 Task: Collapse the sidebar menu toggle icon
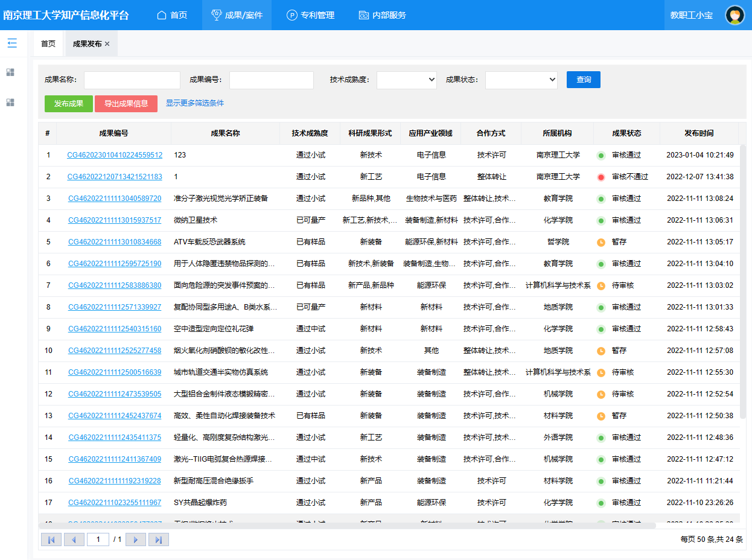click(12, 43)
